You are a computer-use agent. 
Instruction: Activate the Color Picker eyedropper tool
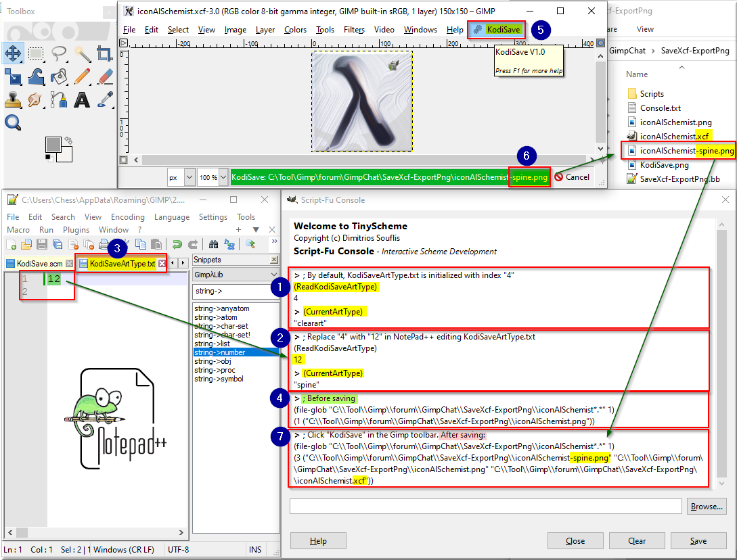(104, 99)
